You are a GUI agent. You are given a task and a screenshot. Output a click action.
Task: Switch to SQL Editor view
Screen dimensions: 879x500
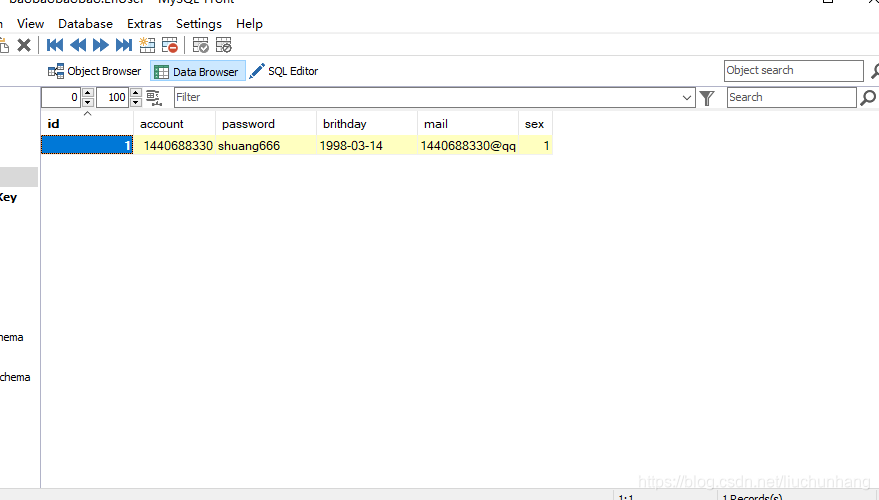click(x=284, y=71)
